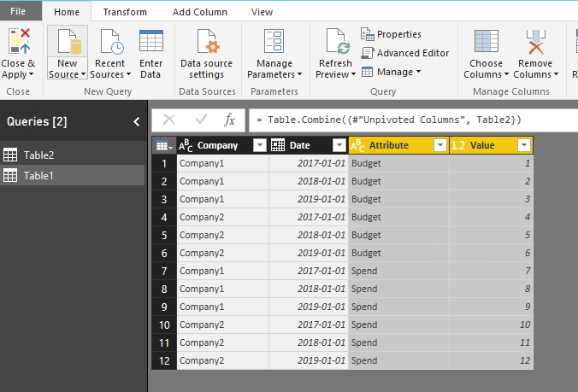Cancel formula edit with X icon

coord(169,120)
